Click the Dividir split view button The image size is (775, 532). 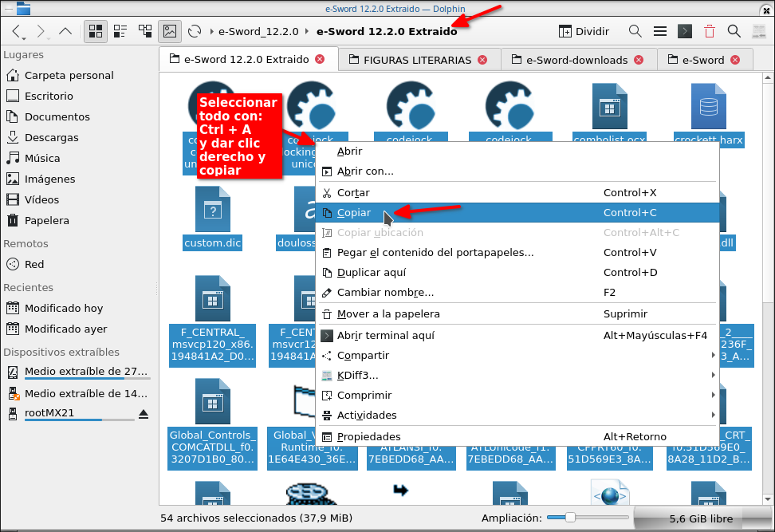[584, 32]
